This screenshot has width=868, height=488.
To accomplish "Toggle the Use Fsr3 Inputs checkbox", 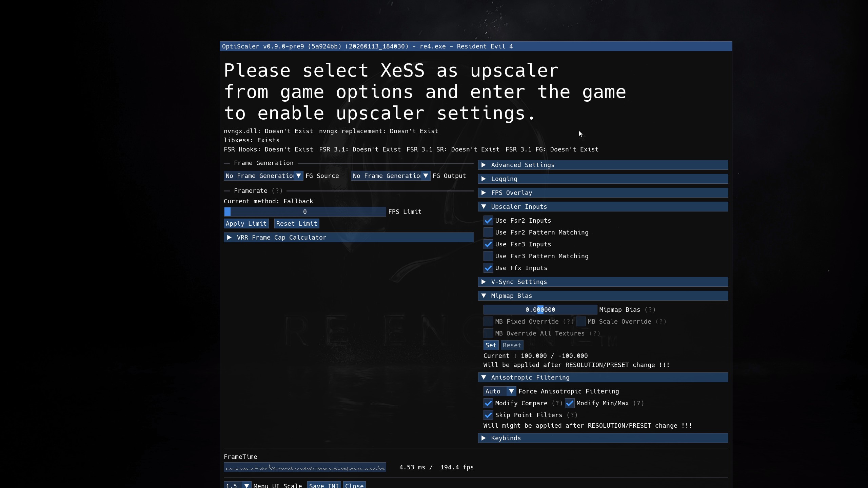I will point(488,244).
